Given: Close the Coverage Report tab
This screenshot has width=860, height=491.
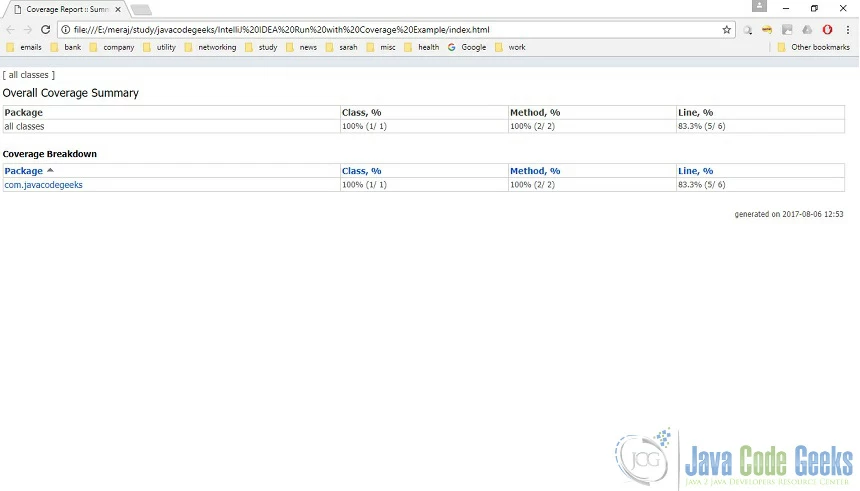Looking at the screenshot, I should [x=118, y=9].
